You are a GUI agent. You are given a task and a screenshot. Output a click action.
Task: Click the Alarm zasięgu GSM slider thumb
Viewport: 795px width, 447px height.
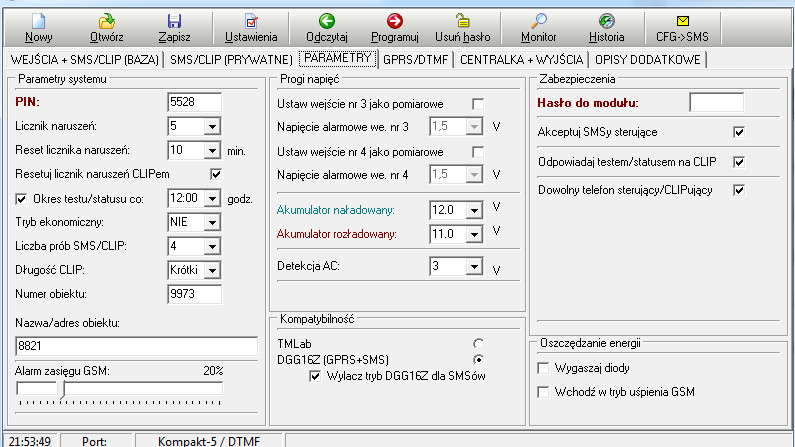coord(61,389)
